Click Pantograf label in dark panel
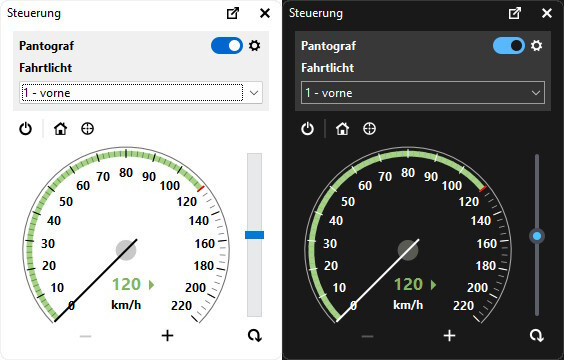 [x=328, y=46]
